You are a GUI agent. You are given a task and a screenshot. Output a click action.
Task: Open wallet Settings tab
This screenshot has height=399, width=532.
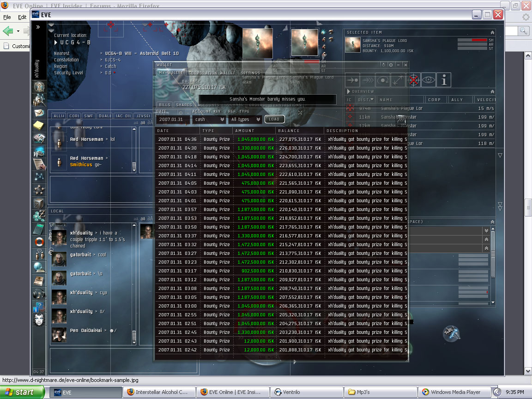(x=250, y=73)
